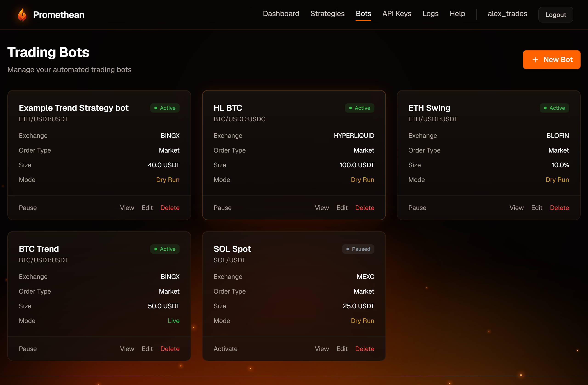The width and height of the screenshot is (588, 385).
Task: Activate the SOL Spot bot
Action: [x=225, y=349]
